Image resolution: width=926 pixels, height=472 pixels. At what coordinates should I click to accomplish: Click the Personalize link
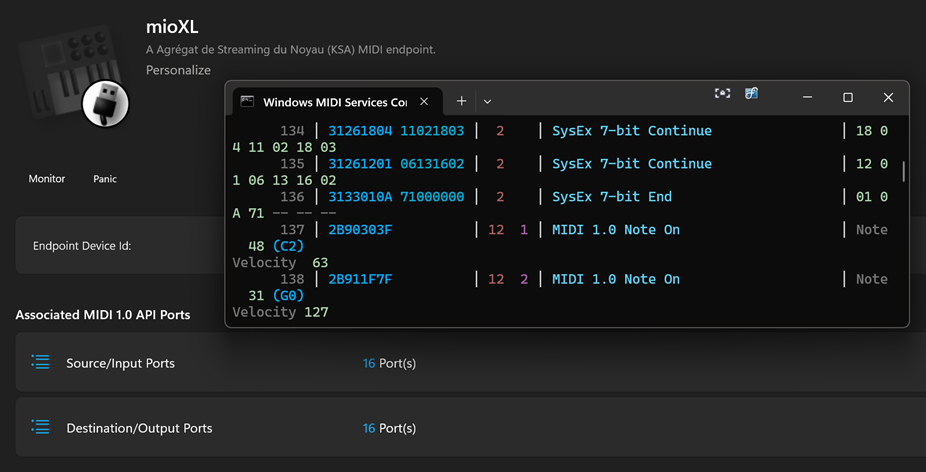click(x=178, y=70)
